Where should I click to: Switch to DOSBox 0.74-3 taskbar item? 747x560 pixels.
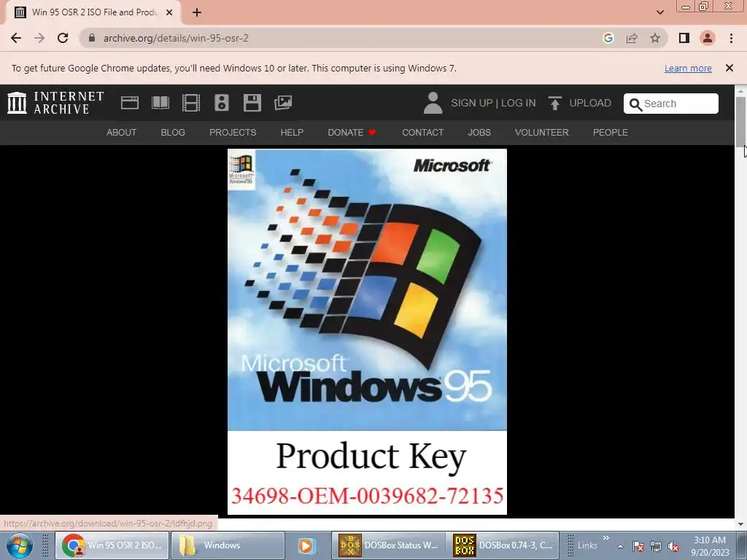point(502,545)
